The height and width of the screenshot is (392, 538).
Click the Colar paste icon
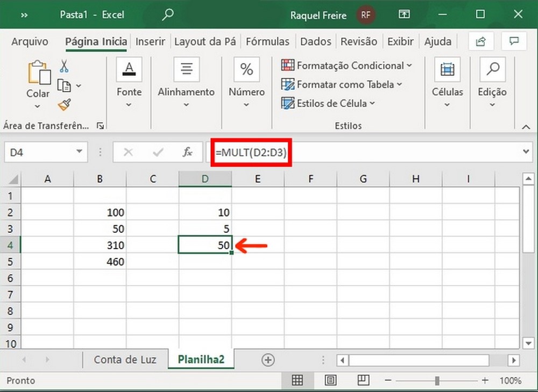[x=39, y=73]
